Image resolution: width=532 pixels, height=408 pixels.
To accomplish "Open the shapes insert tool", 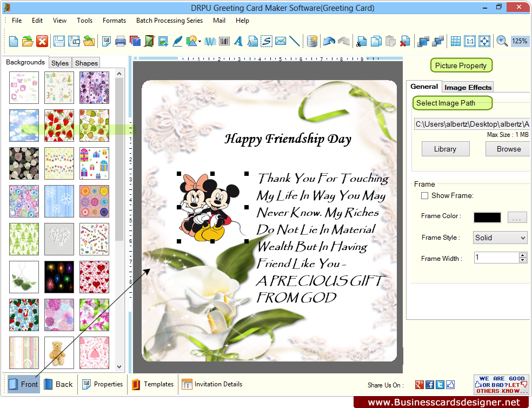I will tap(191, 42).
